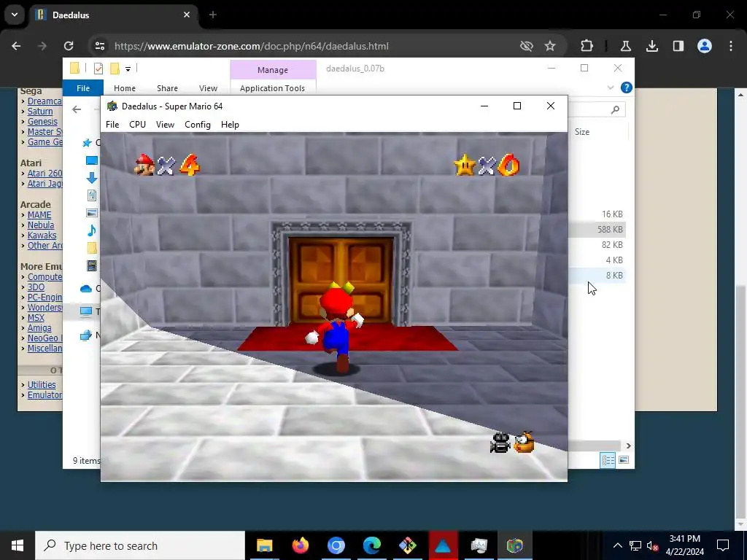Bookmark this page with star icon

(550, 46)
